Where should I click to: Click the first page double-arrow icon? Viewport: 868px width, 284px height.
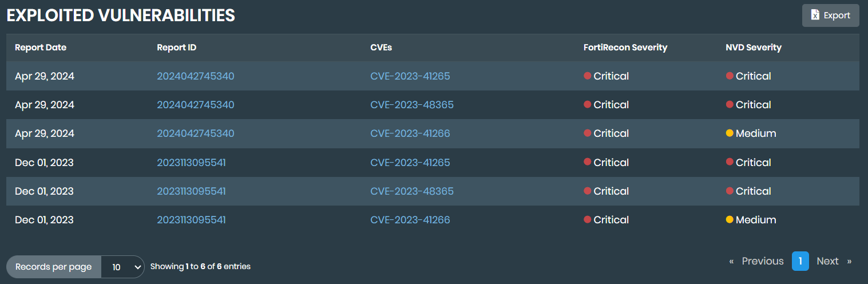[731, 262]
